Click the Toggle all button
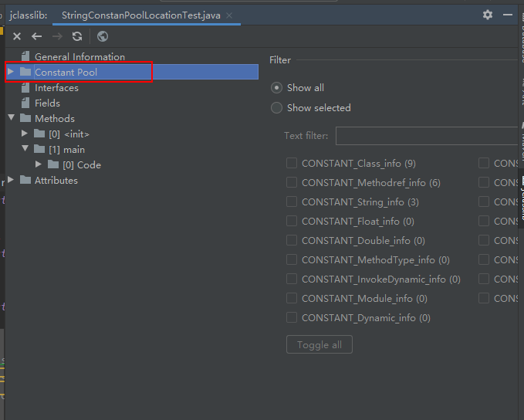The width and height of the screenshot is (524, 420). pos(319,344)
